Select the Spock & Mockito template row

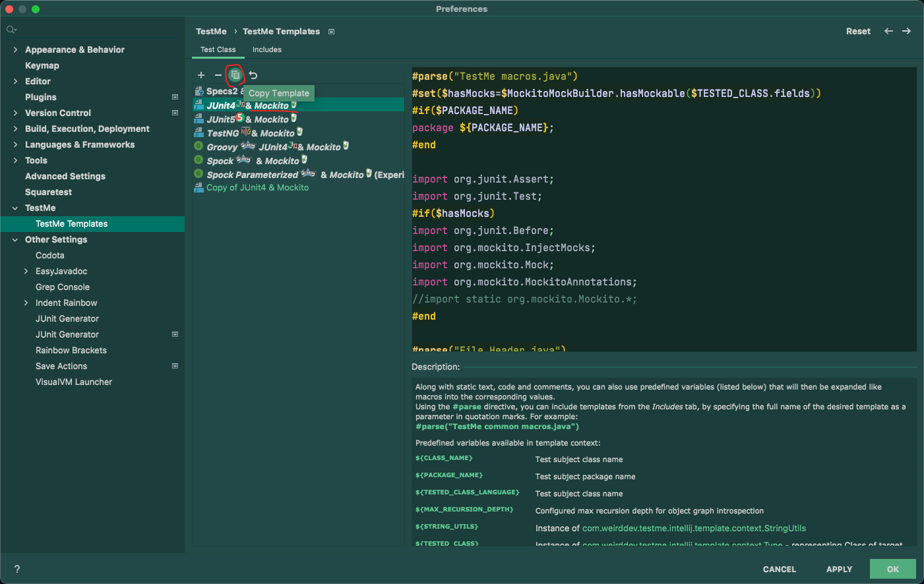[298, 160]
